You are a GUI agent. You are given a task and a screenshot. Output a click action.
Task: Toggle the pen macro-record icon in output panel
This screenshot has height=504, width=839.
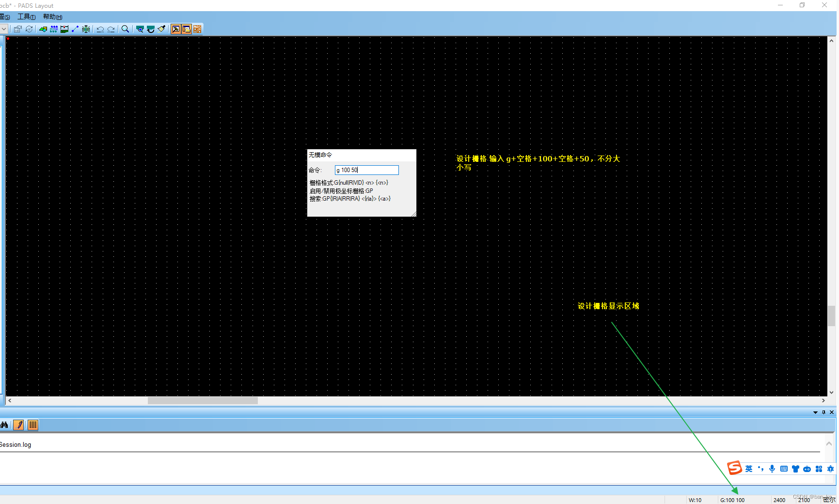(18, 425)
